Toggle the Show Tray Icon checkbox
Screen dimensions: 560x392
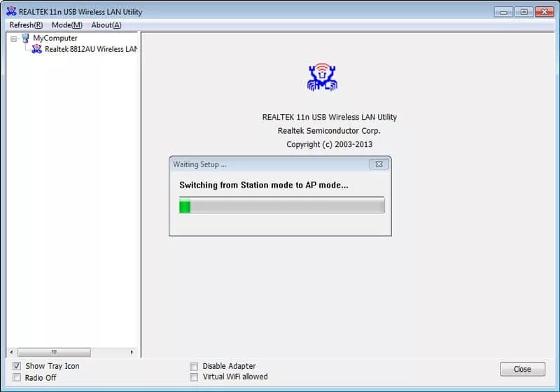pyautogui.click(x=16, y=366)
